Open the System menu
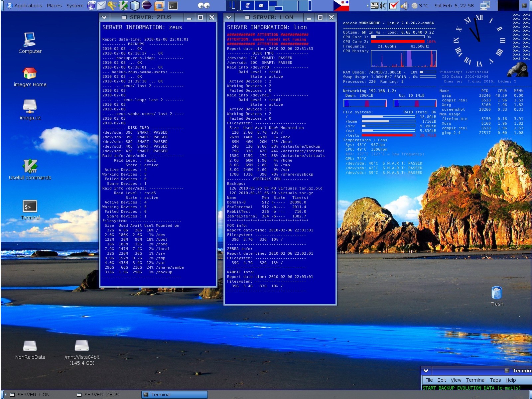Screen dimensions: 532x399 (x=75, y=5)
